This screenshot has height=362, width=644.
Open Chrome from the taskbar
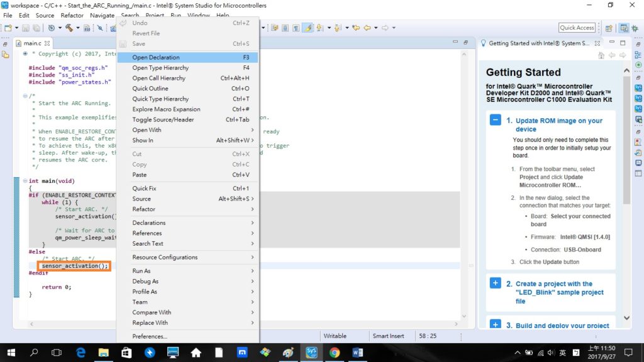[x=335, y=353]
